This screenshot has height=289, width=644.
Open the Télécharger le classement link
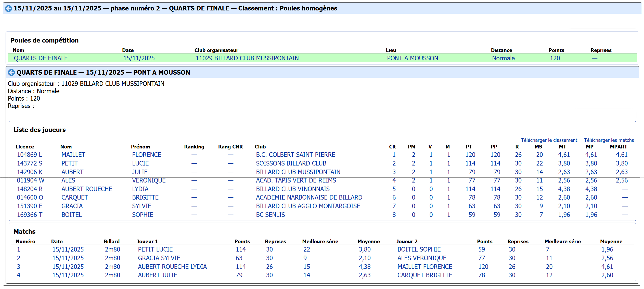[x=549, y=140]
